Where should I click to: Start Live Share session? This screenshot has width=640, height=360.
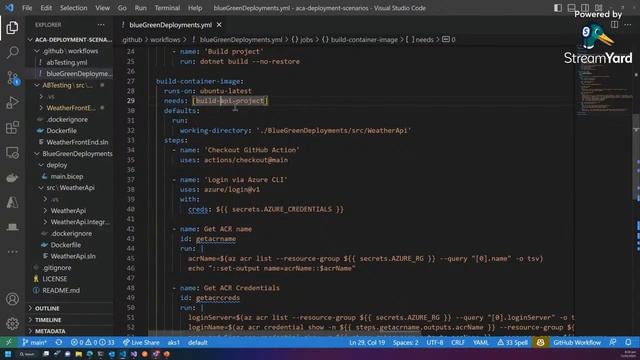point(141,342)
